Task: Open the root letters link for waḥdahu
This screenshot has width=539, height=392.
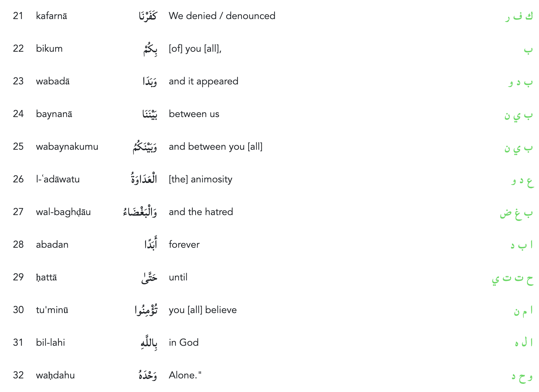Action: pyautogui.click(x=522, y=376)
